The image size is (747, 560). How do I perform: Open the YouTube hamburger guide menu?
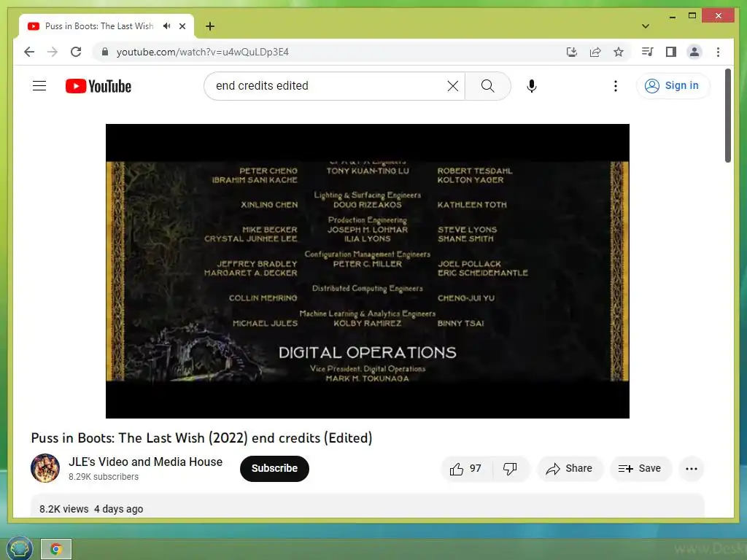coord(39,86)
